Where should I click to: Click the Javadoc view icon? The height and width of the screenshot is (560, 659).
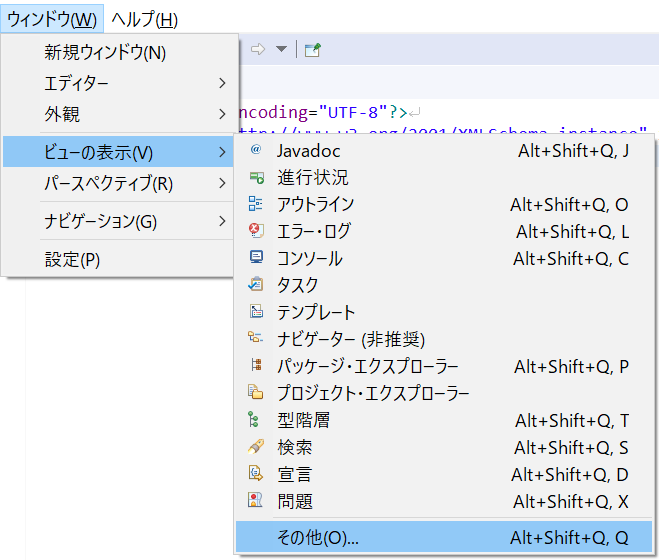pos(256,150)
